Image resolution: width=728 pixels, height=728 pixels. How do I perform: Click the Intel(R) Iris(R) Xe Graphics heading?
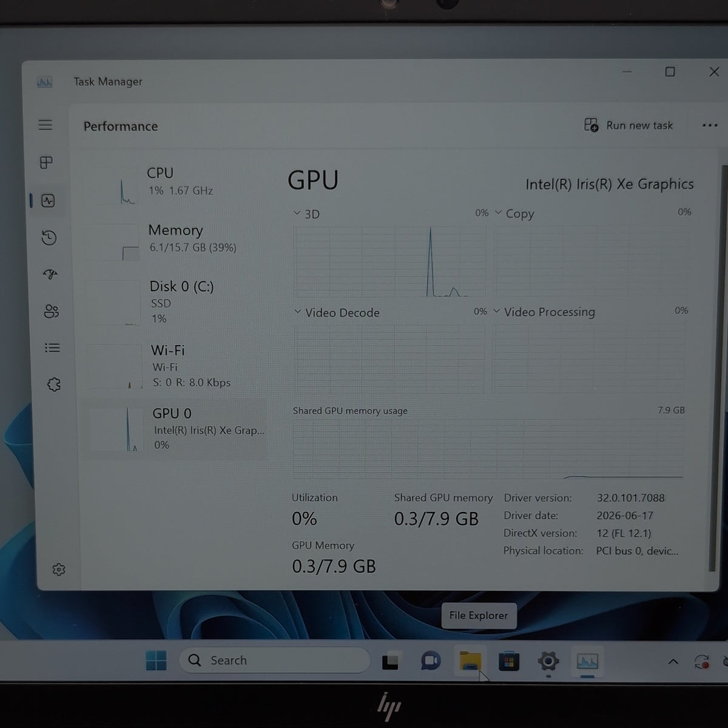tap(609, 184)
